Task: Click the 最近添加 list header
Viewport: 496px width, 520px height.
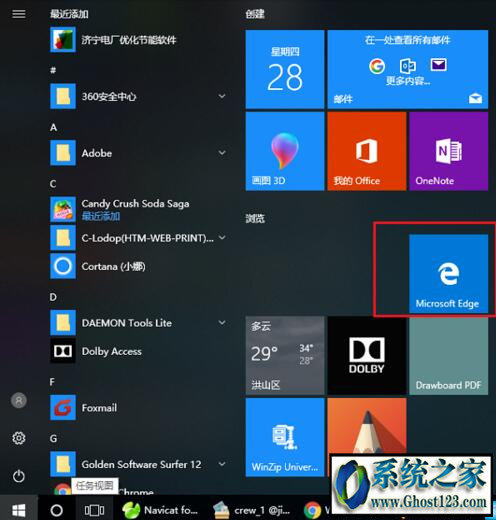Action: (69, 14)
